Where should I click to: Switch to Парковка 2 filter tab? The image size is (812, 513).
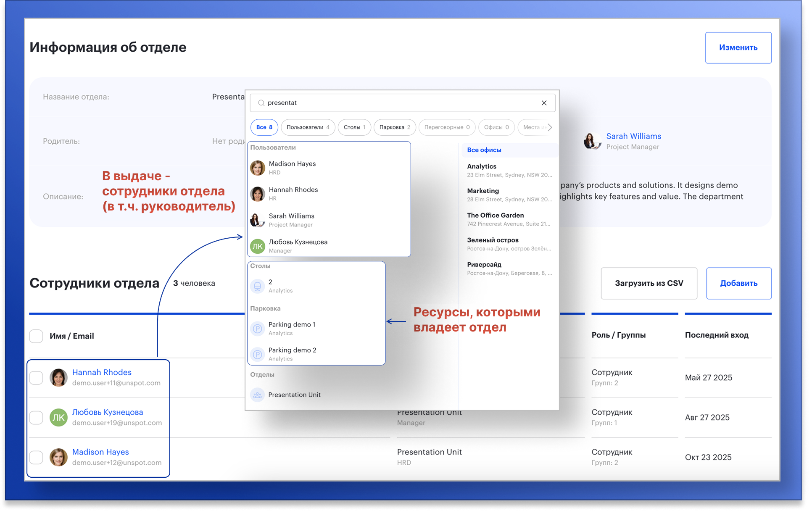pos(394,127)
